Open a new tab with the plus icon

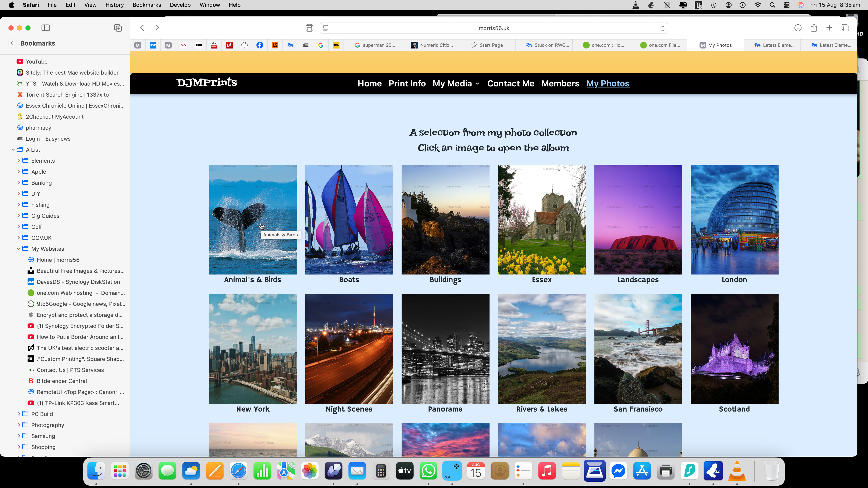[x=829, y=28]
